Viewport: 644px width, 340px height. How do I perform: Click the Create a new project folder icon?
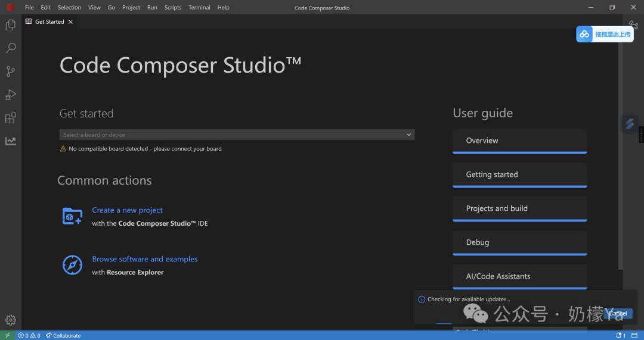pos(72,216)
